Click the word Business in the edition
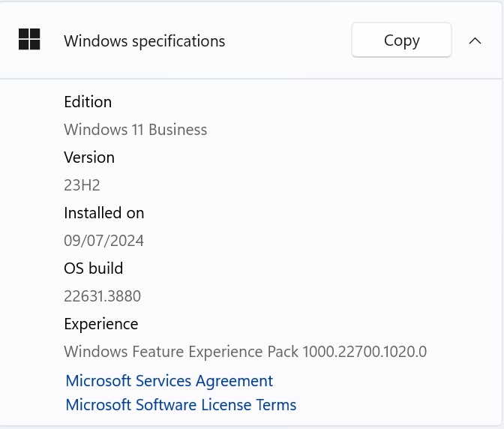504x429 pixels. coord(178,130)
